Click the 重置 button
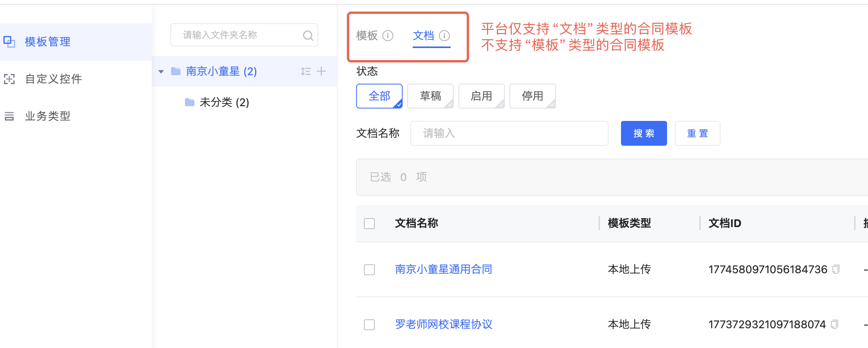The image size is (868, 348). (x=697, y=133)
